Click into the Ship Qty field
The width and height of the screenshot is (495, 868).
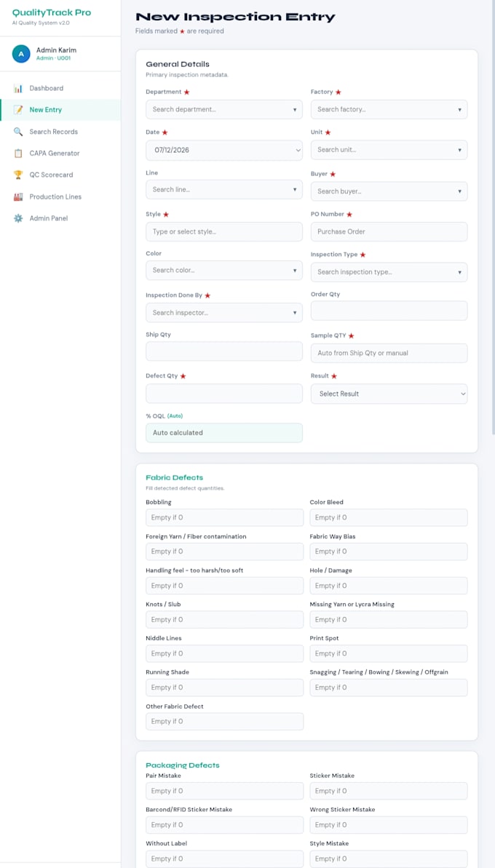click(x=224, y=351)
